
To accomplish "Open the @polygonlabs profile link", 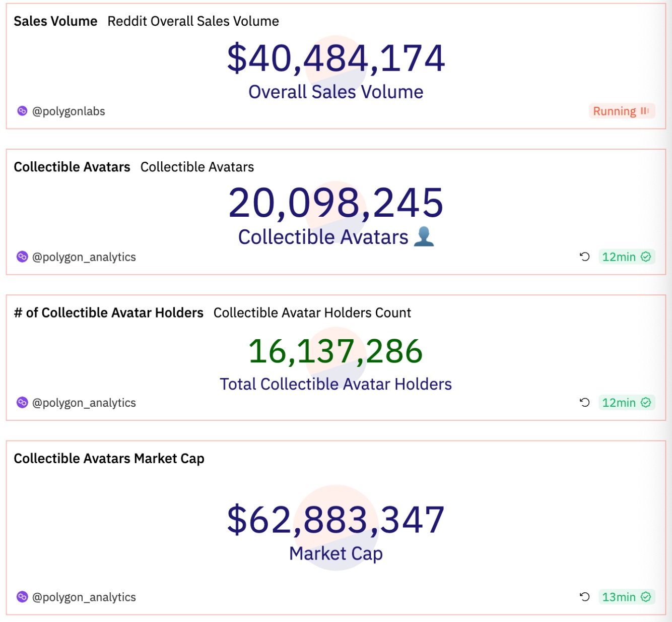I will tap(69, 111).
